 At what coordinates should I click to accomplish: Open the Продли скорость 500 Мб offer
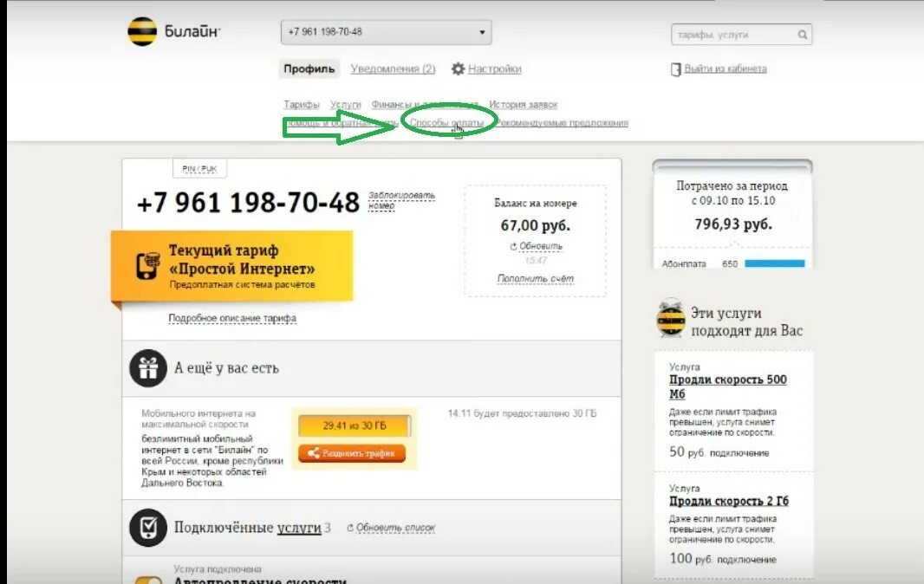point(728,386)
